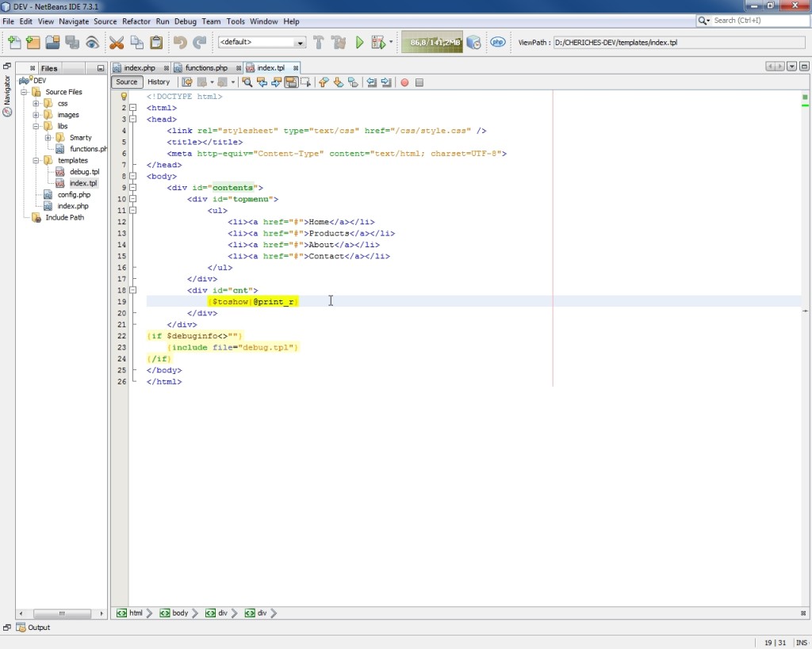The image size is (812, 649).
Task: Open Debug Project dropdown arrow
Action: (391, 43)
